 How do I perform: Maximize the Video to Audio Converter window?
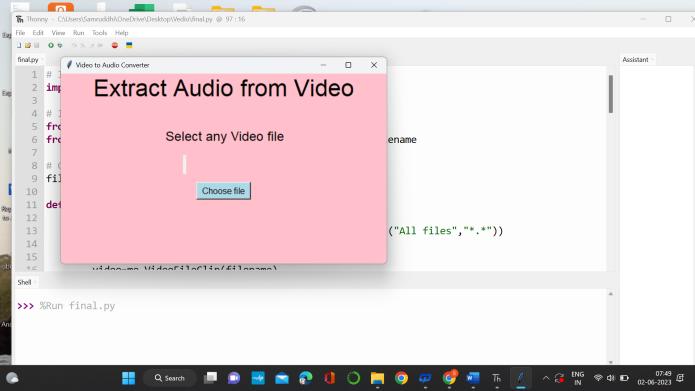click(x=348, y=65)
